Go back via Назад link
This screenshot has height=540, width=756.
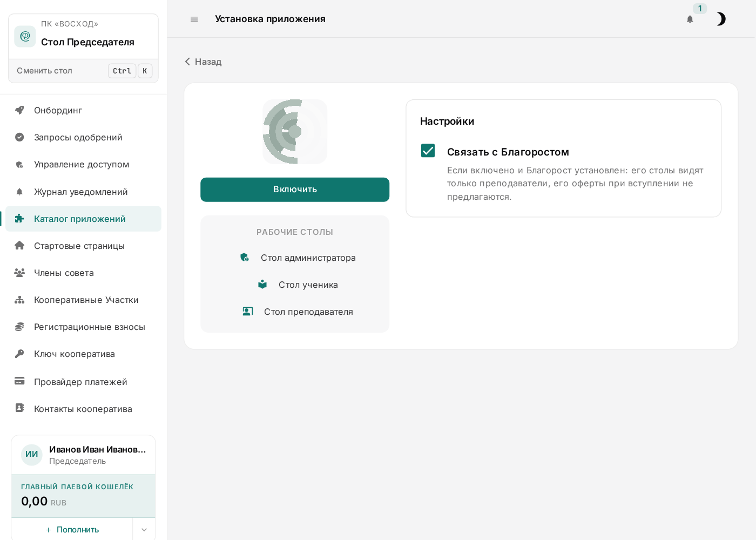(x=203, y=62)
